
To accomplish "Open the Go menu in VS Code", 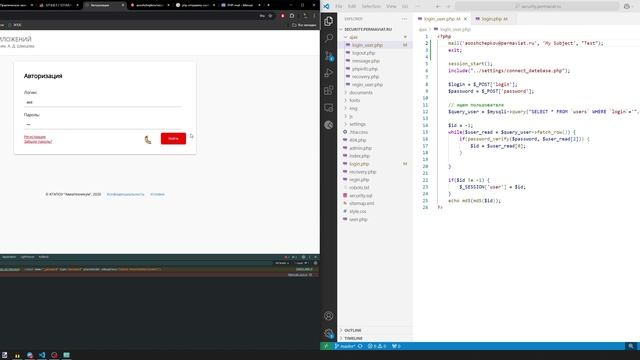I will point(405,6).
